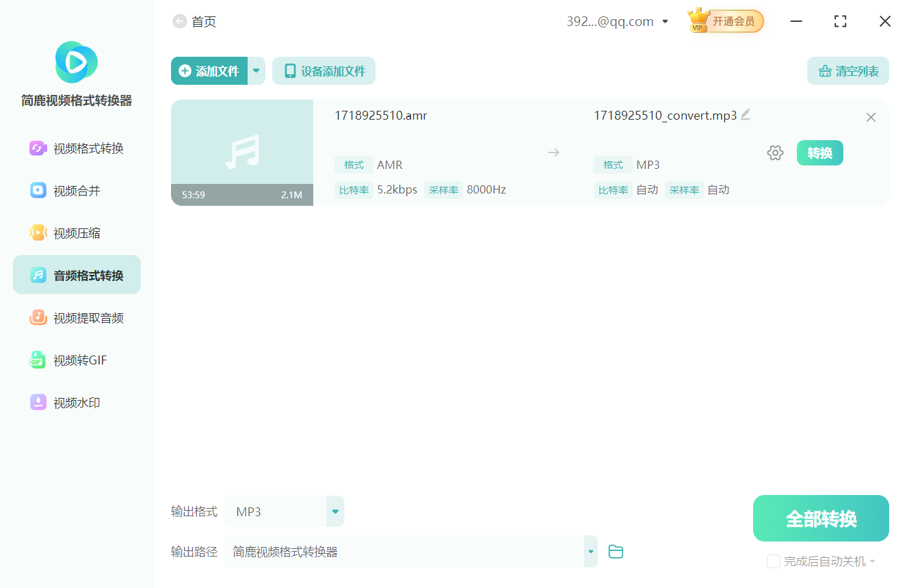Image resolution: width=907 pixels, height=588 pixels.
Task: Open the 视频水印 watermark tool
Action: (x=75, y=402)
